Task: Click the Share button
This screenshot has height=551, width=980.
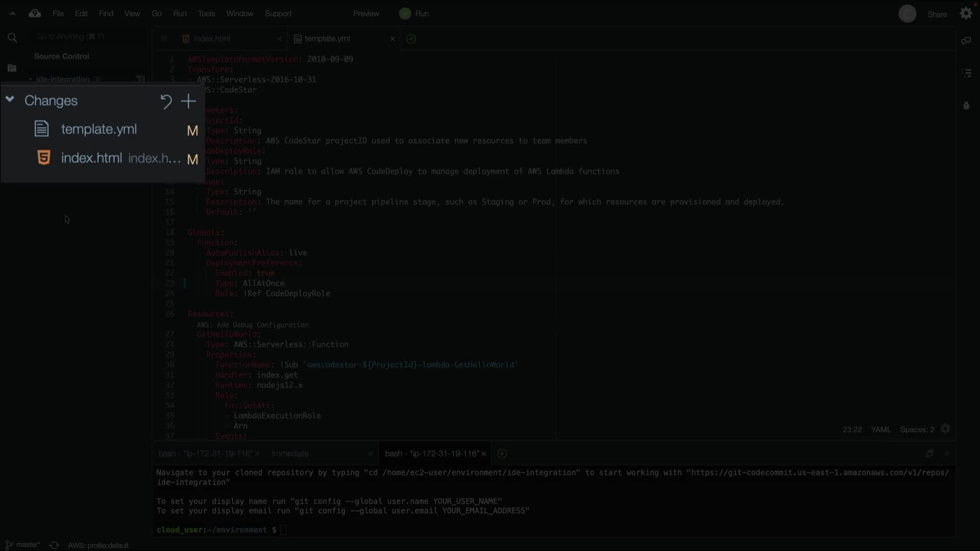Action: [x=937, y=14]
